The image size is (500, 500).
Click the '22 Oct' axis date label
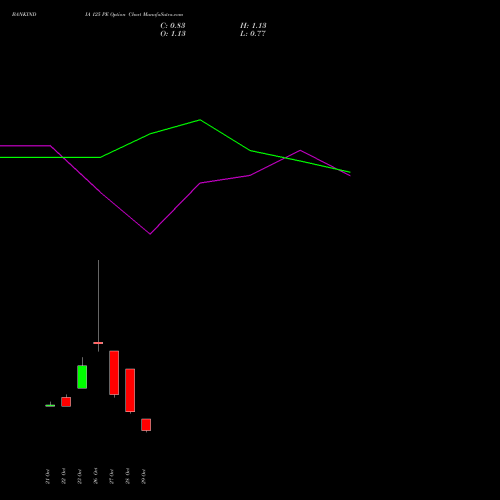coord(64,477)
